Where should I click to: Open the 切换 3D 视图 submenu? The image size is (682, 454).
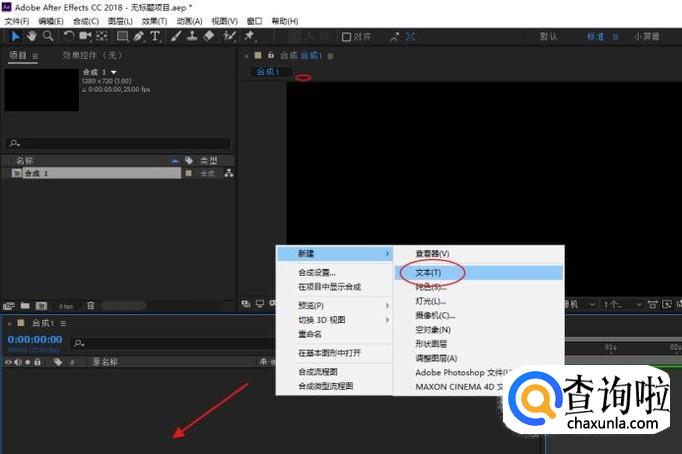pos(333,320)
